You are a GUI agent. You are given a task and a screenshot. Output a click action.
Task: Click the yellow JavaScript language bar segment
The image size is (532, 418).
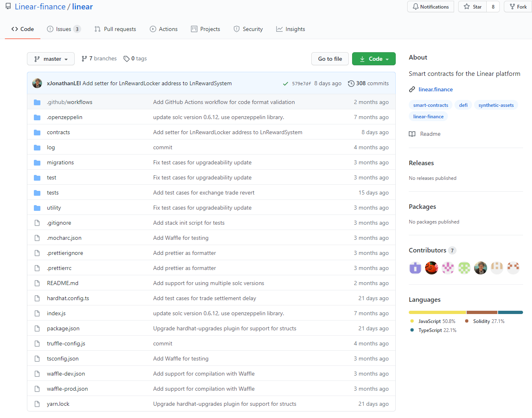click(x=437, y=312)
